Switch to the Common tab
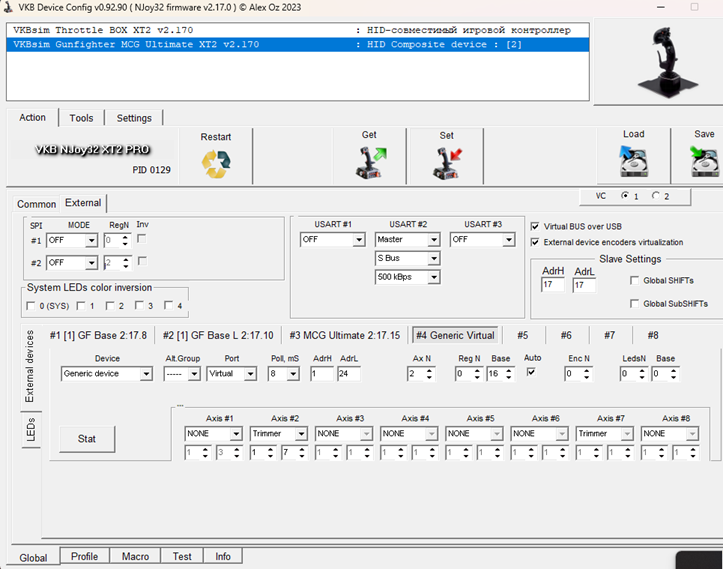The height and width of the screenshot is (569, 723). [36, 204]
